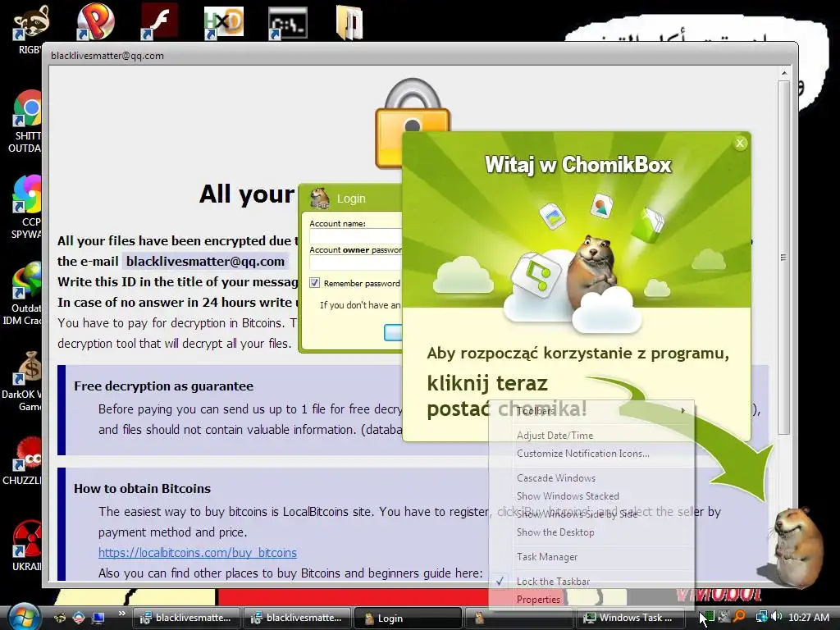Choose Customize Notification Icons...
Viewport: 840px width, 630px height.
tap(592, 453)
